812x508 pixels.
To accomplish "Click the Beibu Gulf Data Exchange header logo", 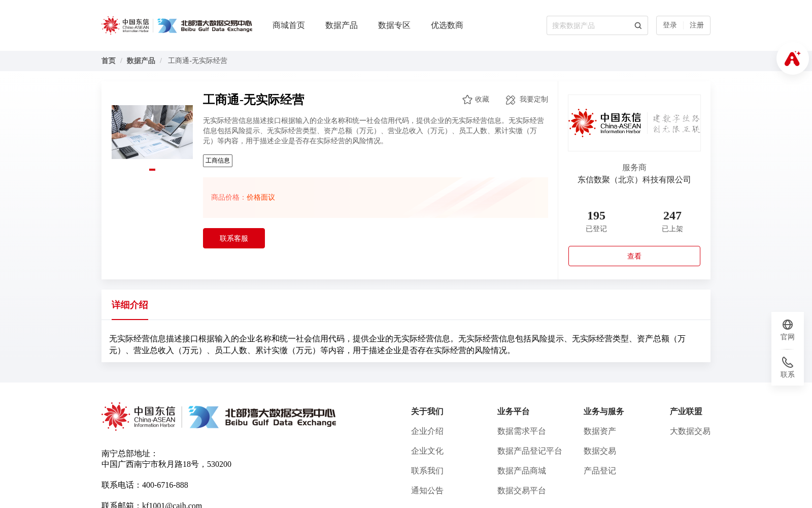I will point(205,25).
